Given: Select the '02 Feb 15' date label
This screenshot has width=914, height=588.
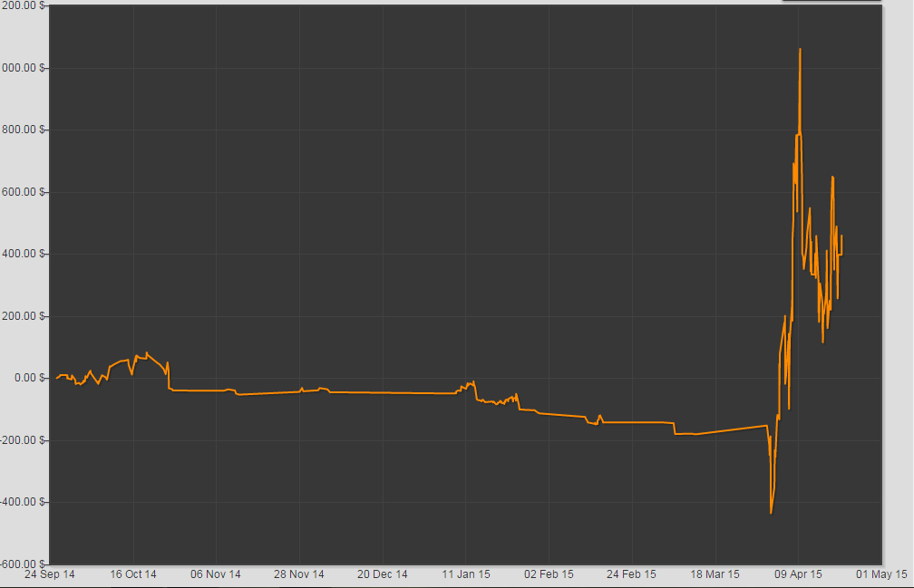Looking at the screenshot, I should (x=549, y=574).
